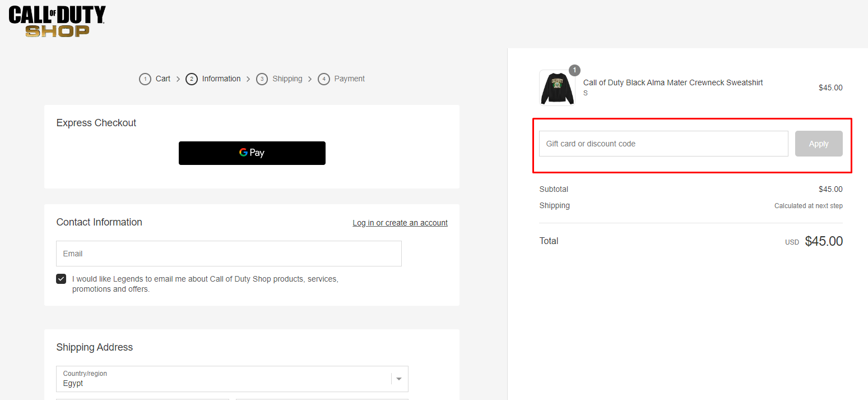Pay with the Google Pay button
The height and width of the screenshot is (400, 868).
pos(252,153)
